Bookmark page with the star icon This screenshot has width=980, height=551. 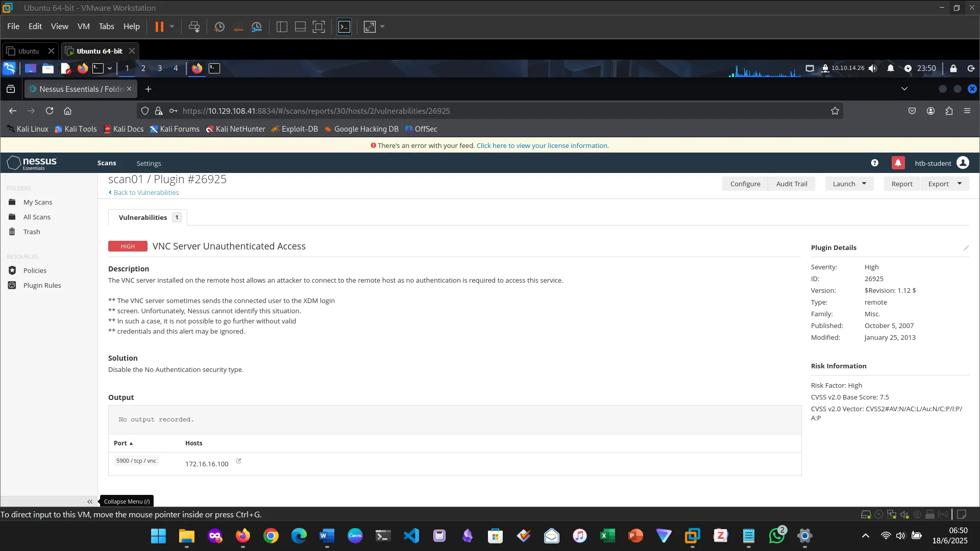pos(835,111)
